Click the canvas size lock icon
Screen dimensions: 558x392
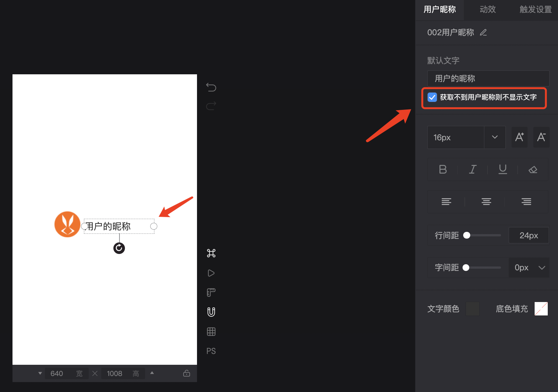tap(186, 373)
